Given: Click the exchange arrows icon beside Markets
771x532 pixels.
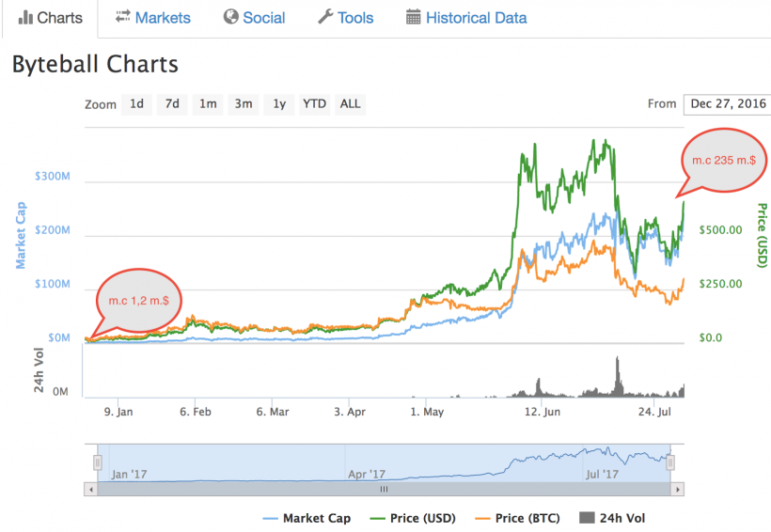Looking at the screenshot, I should click(122, 17).
